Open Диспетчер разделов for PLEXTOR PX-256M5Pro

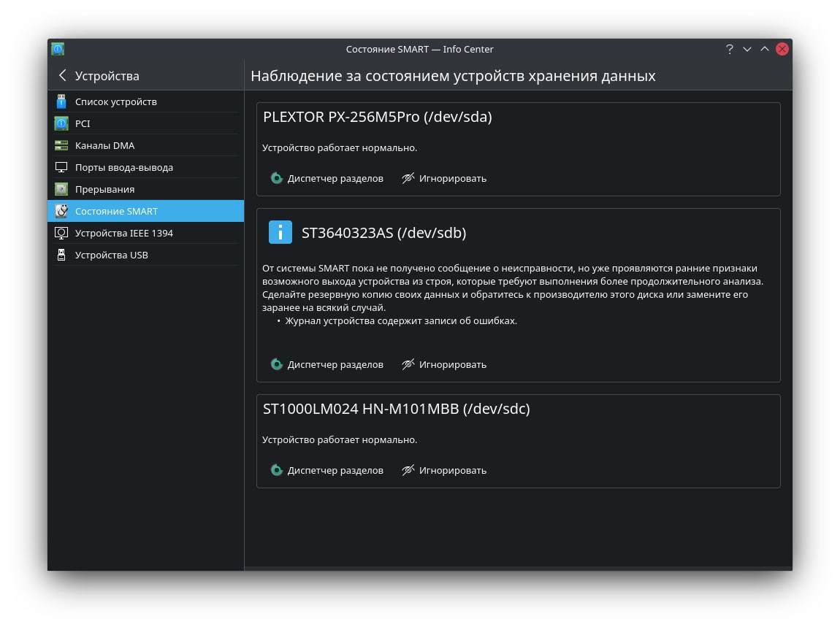327,178
